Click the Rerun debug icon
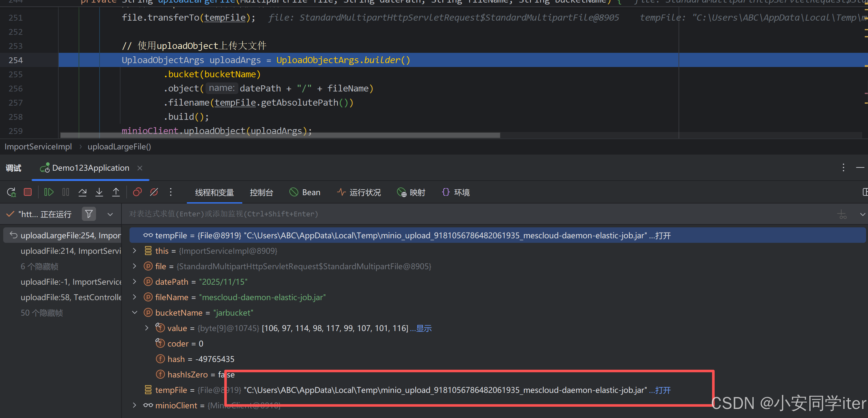Image resolution: width=868 pixels, height=418 pixels. (x=12, y=192)
